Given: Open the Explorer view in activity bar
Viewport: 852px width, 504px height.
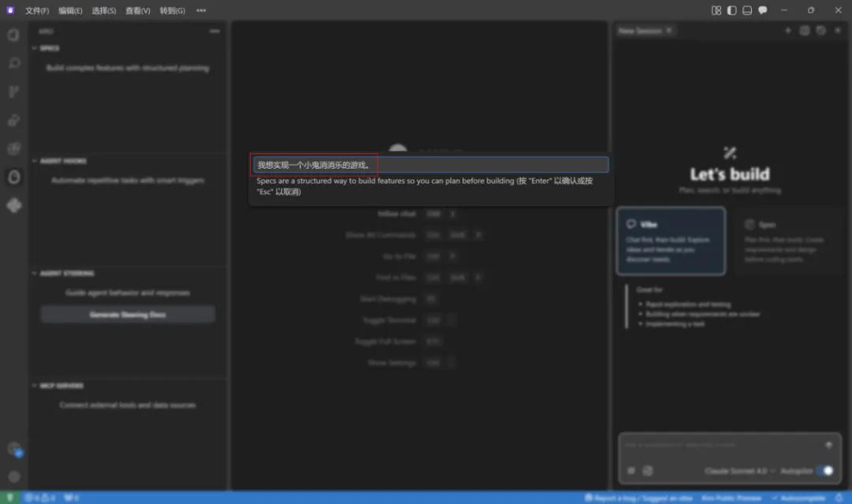Looking at the screenshot, I should [13, 35].
